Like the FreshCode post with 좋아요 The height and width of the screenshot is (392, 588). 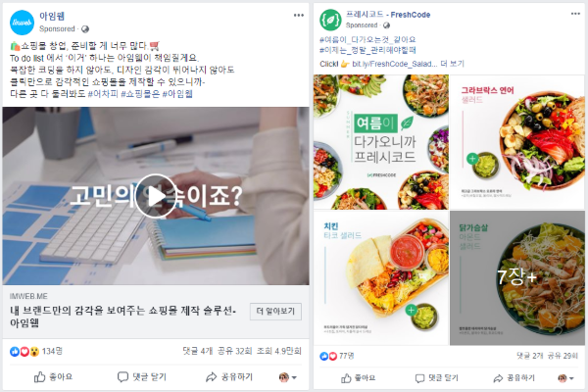(x=358, y=377)
